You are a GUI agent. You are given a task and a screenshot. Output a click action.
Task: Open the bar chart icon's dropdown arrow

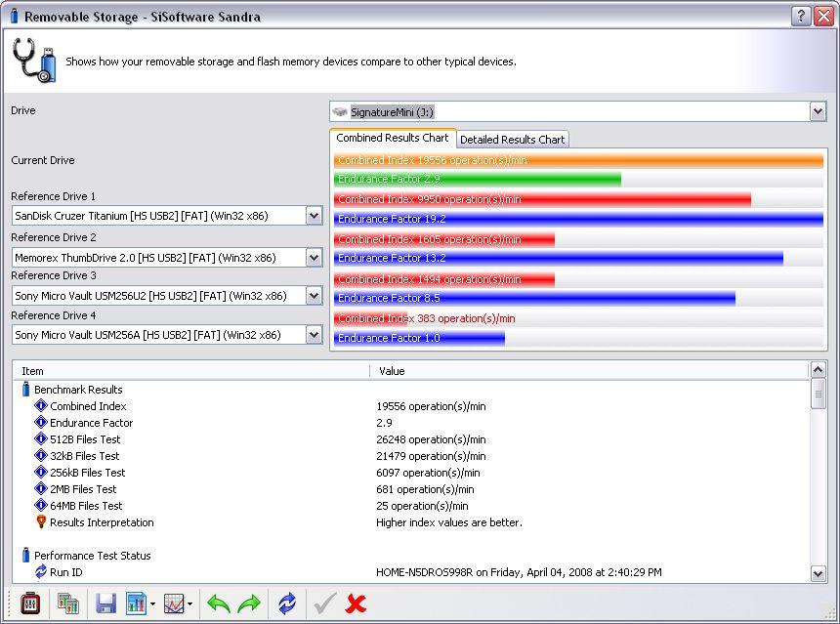point(152,604)
